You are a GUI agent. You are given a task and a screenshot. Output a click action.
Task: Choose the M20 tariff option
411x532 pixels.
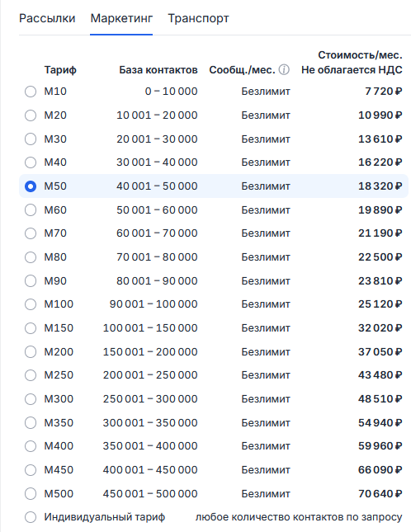[x=31, y=115]
